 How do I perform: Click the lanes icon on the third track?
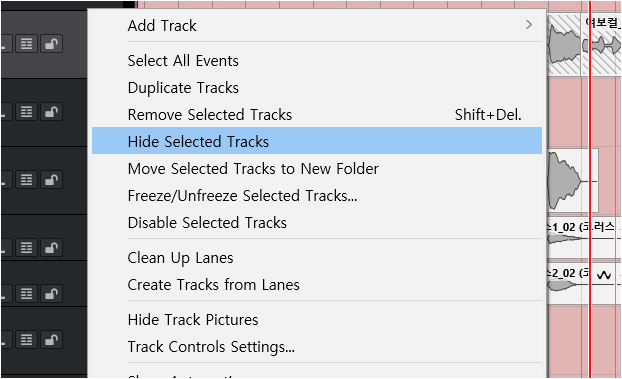coord(27,180)
